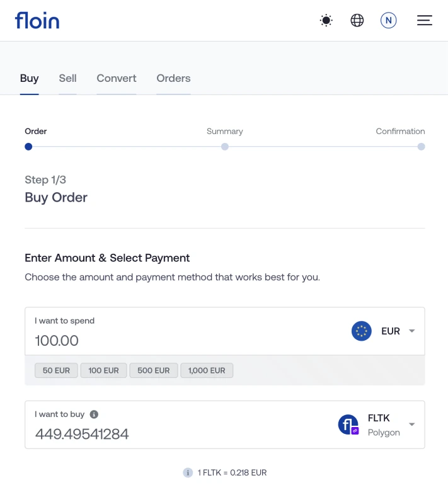Toggle light mode with the sun icon
Image resolution: width=448 pixels, height=495 pixels.
click(326, 21)
